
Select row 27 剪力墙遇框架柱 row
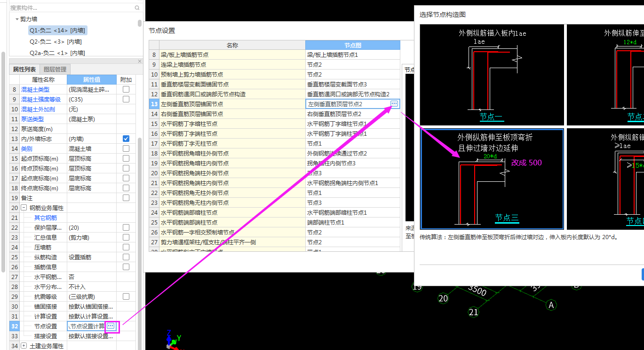coord(232,242)
